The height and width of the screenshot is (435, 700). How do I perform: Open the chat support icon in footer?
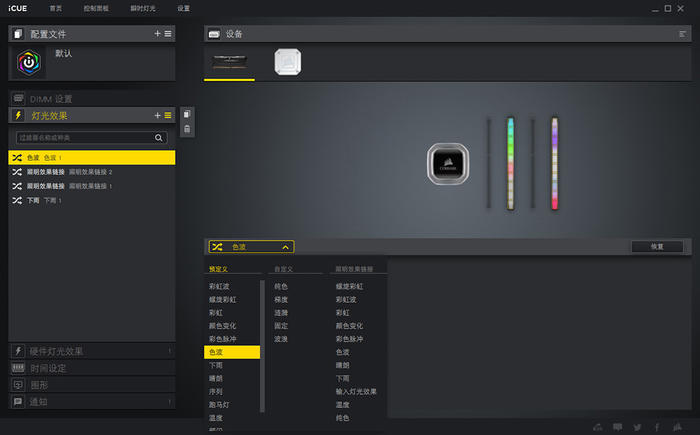tap(617, 427)
